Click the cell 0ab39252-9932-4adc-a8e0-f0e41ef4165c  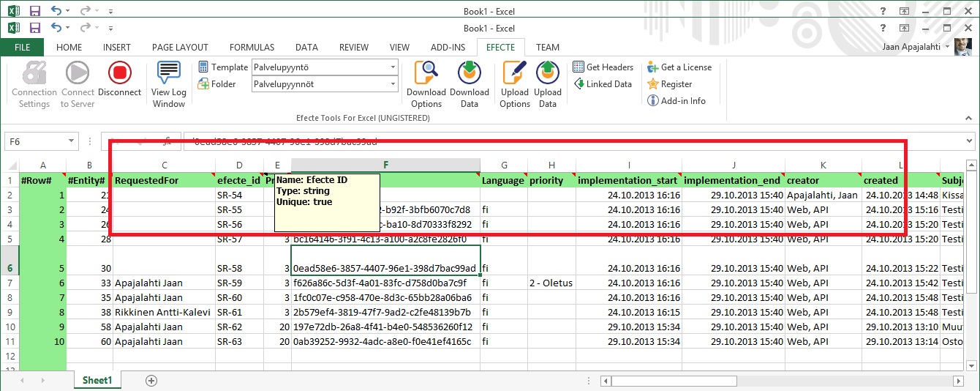point(386,341)
